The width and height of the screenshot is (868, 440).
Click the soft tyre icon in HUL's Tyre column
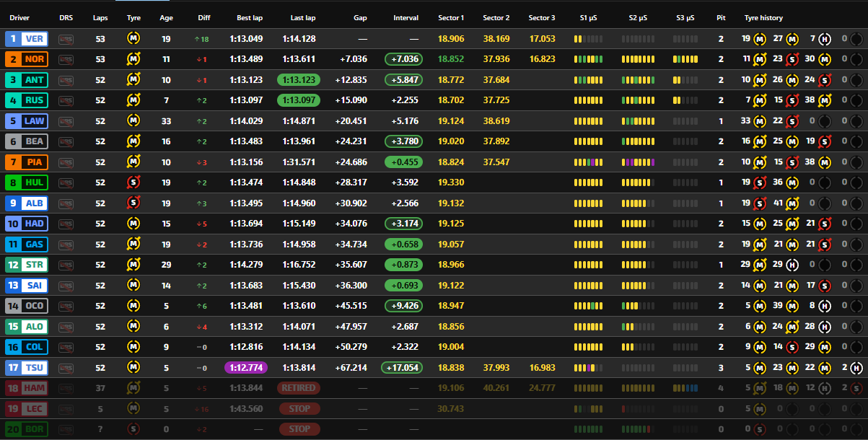(x=134, y=182)
